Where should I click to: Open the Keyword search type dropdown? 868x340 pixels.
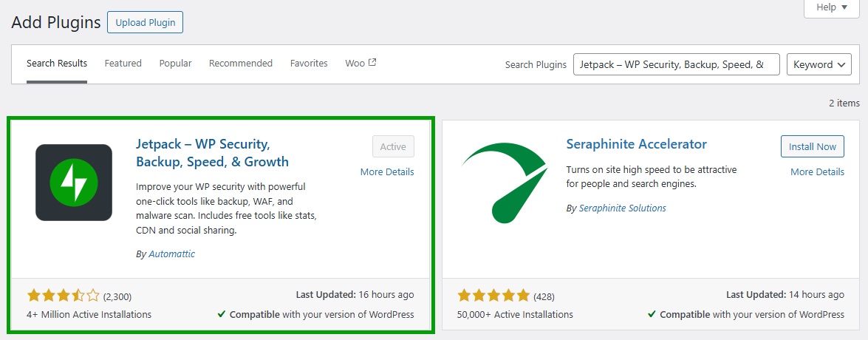[x=819, y=64]
